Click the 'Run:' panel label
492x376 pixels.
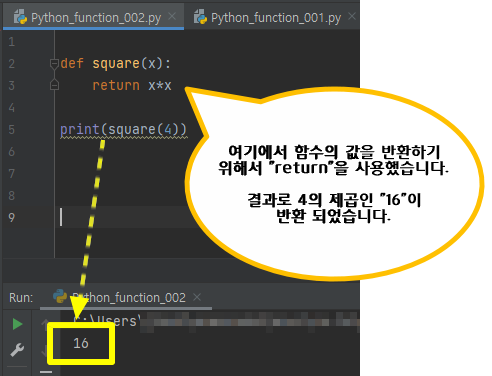coord(21,297)
